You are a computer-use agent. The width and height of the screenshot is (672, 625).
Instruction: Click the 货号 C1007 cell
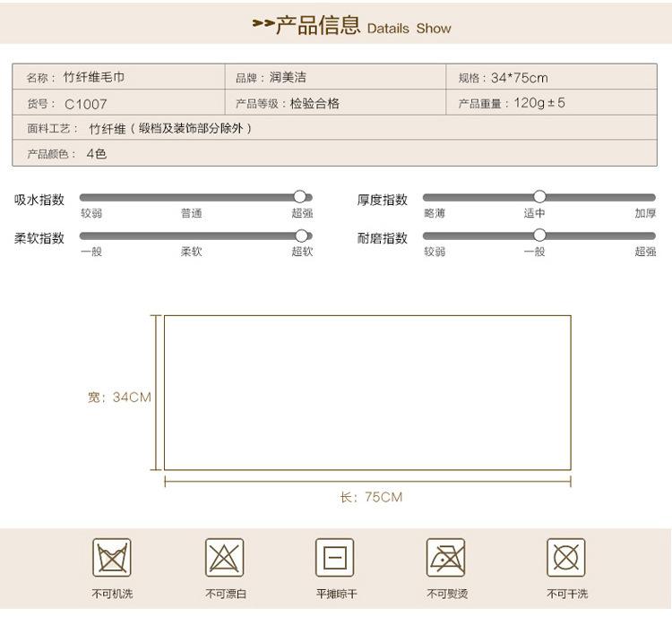pos(118,102)
